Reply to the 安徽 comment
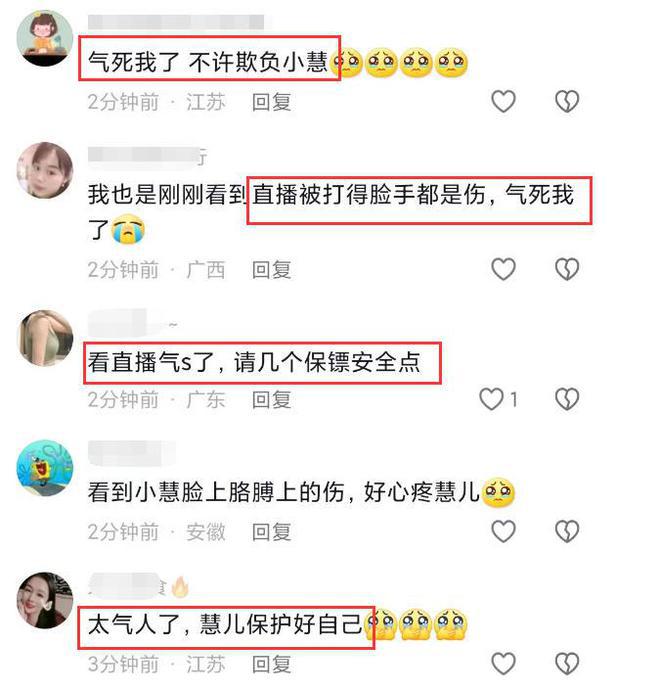This screenshot has width=660, height=691. pyautogui.click(x=271, y=532)
